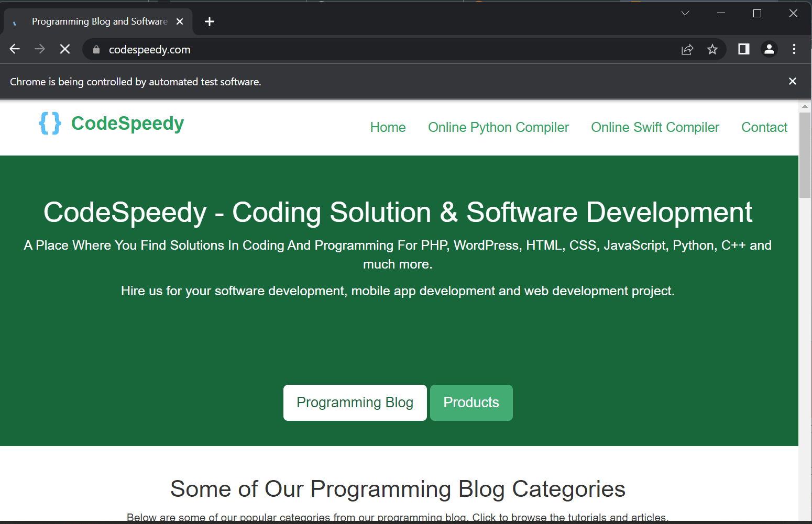Screen dimensions: 812x524
Task: Bookmark this page with star icon
Action: pos(712,50)
